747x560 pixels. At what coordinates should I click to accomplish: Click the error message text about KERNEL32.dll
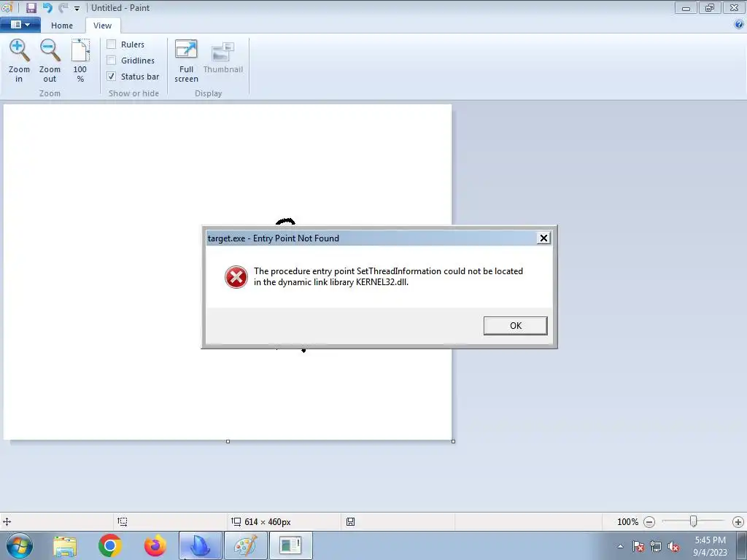388,276
